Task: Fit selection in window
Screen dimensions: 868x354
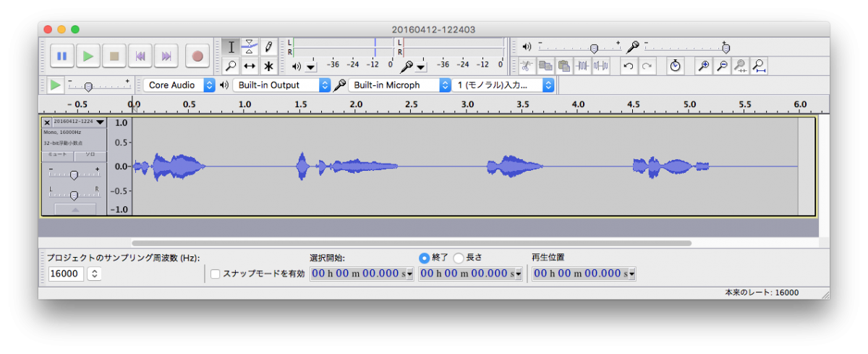Action: click(740, 66)
